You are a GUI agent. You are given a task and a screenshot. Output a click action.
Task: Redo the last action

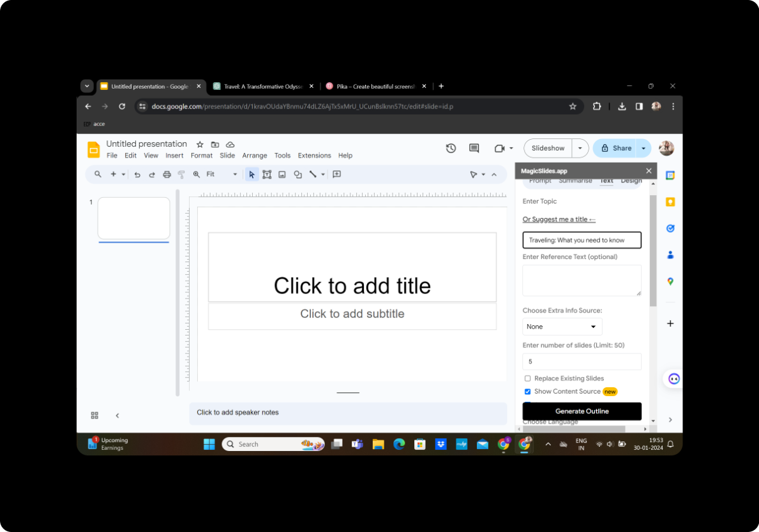pyautogui.click(x=152, y=175)
